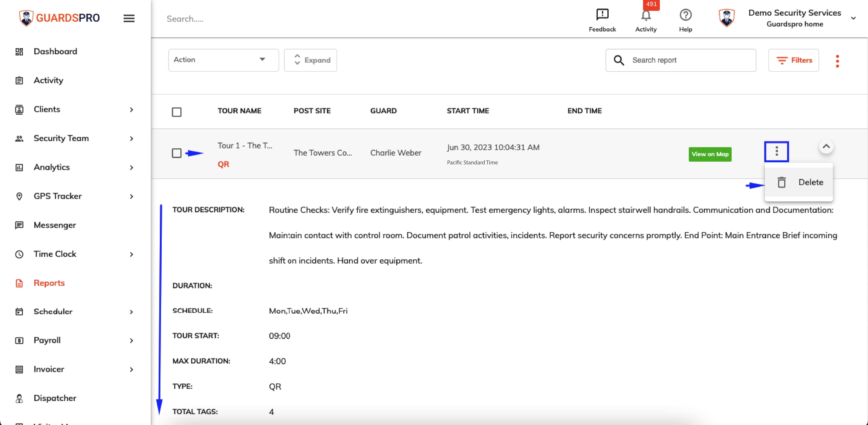The width and height of the screenshot is (868, 425).
Task: Collapse Tour 1 row details chevron
Action: 826,146
